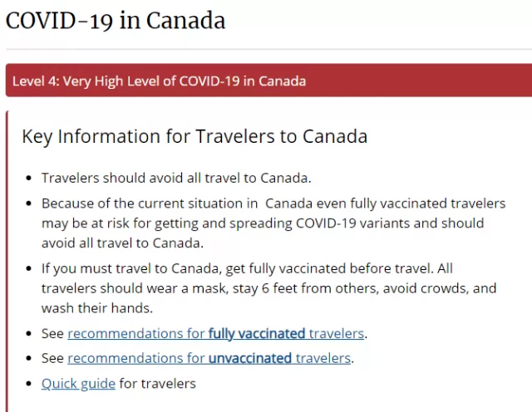This screenshot has width=532, height=412.
Task: Click 'See' before the unvaccinated travelers link
Action: click(x=52, y=358)
